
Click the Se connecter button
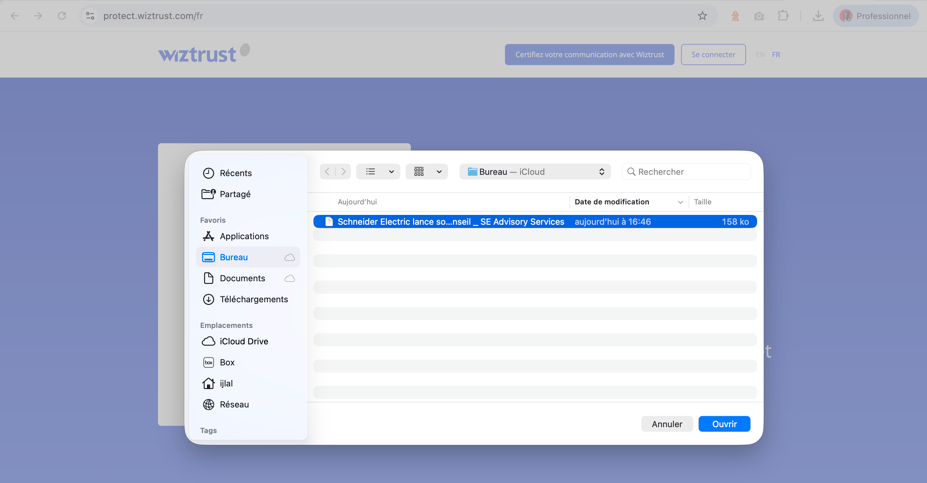click(x=713, y=54)
